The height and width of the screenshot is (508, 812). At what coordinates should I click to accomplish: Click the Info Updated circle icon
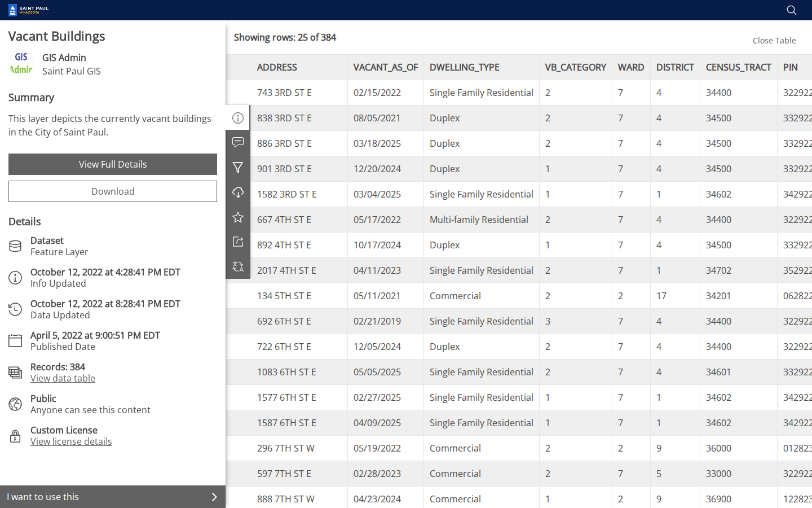click(15, 278)
